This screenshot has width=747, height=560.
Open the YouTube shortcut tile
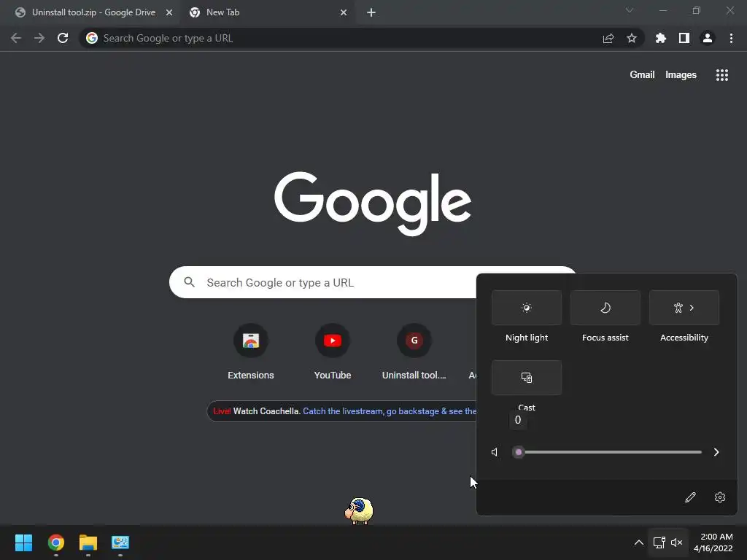pyautogui.click(x=333, y=352)
